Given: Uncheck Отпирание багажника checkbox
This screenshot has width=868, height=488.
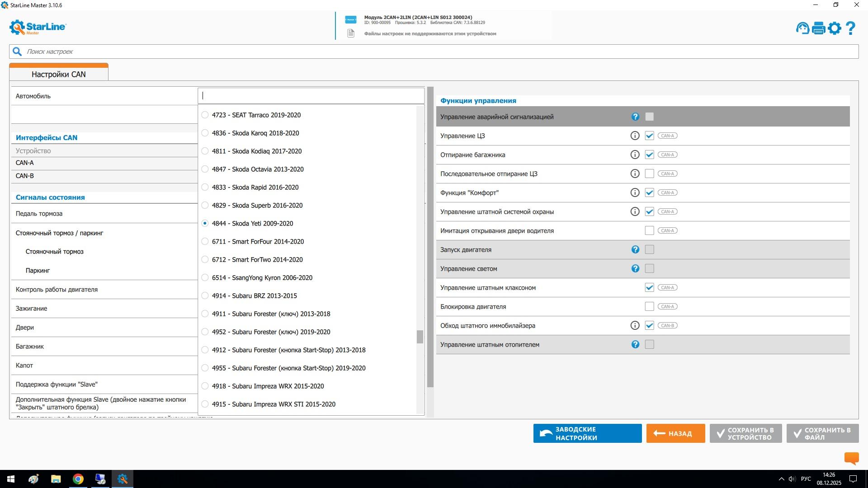Looking at the screenshot, I should tap(649, 155).
